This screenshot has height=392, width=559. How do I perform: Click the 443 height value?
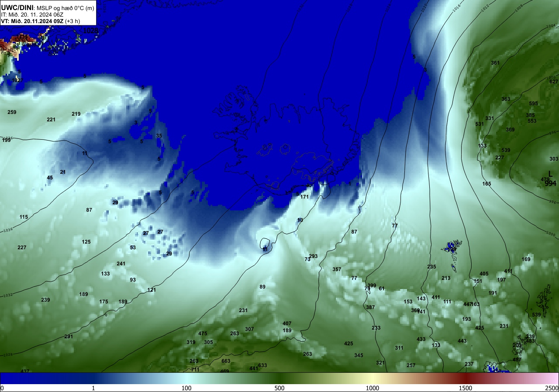[x=462, y=341]
